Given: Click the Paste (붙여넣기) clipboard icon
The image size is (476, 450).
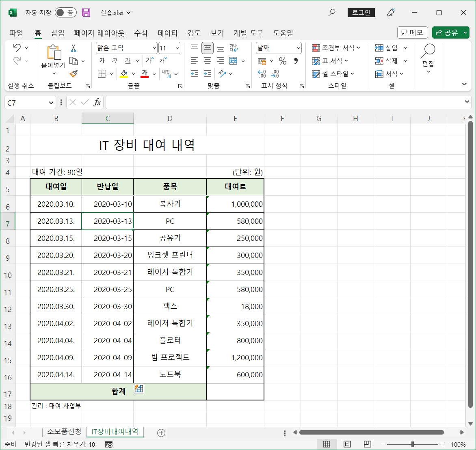Looking at the screenshot, I should tap(54, 52).
